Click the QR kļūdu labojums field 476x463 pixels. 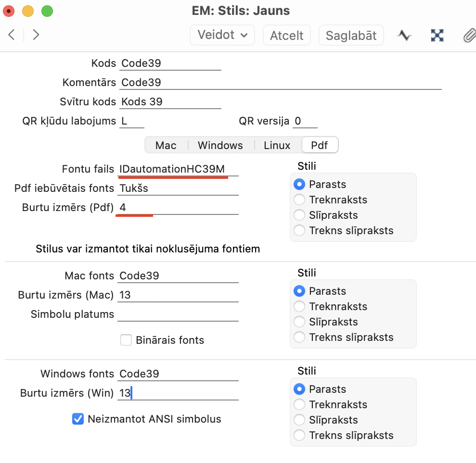tap(132, 121)
